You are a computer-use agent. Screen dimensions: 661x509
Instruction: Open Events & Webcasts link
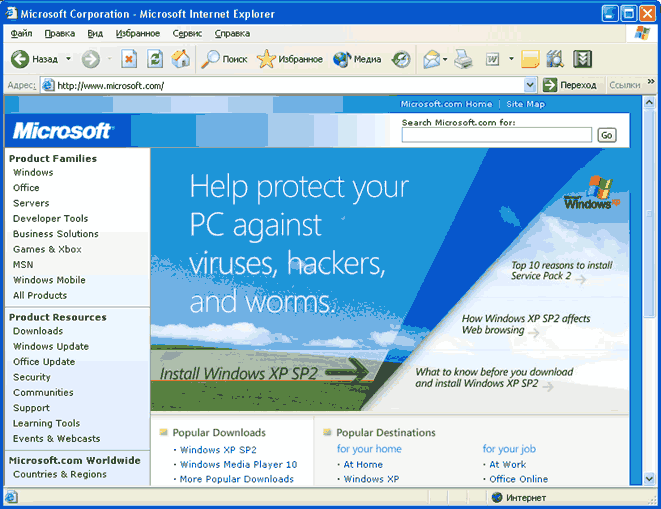point(56,439)
